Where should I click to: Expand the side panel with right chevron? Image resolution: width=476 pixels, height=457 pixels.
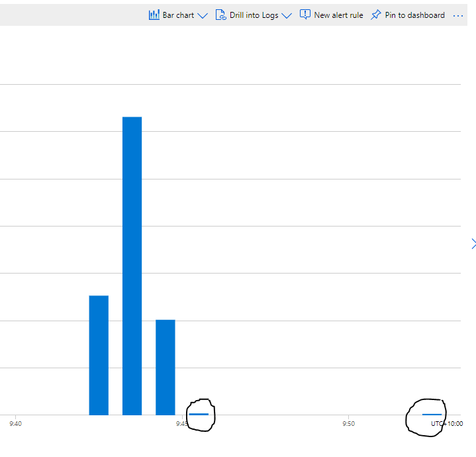tap(473, 244)
